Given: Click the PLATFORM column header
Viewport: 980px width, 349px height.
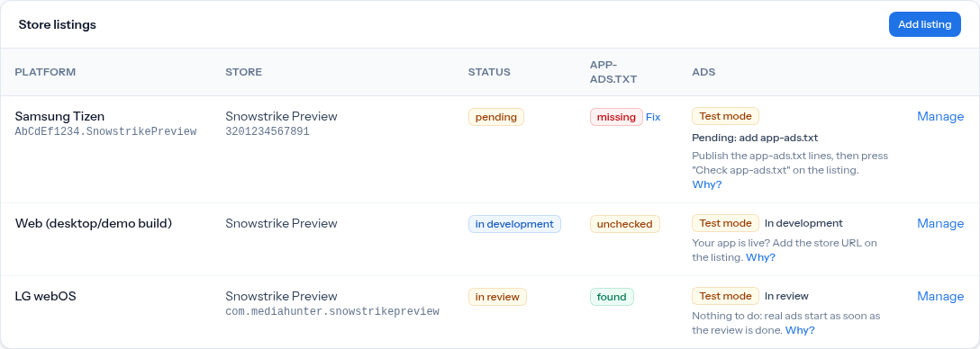Looking at the screenshot, I should [45, 72].
